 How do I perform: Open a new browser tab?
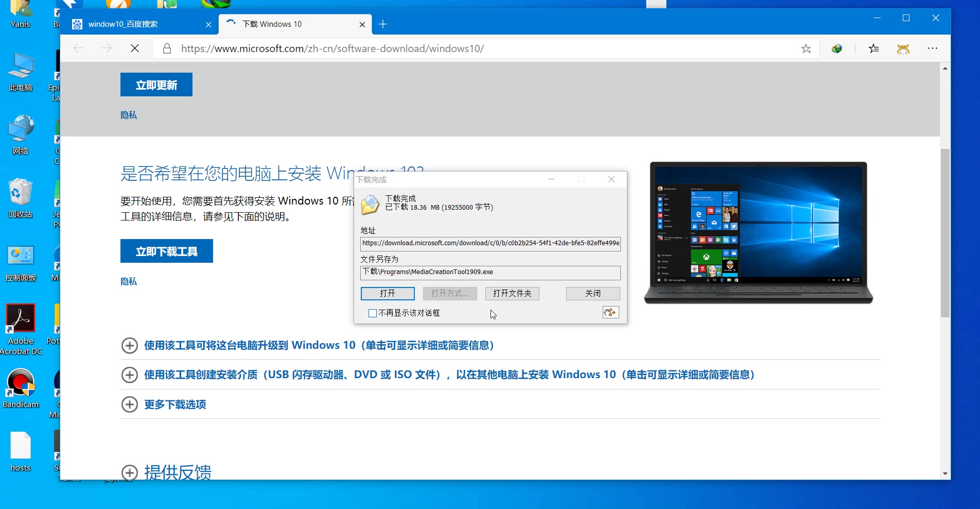[382, 24]
